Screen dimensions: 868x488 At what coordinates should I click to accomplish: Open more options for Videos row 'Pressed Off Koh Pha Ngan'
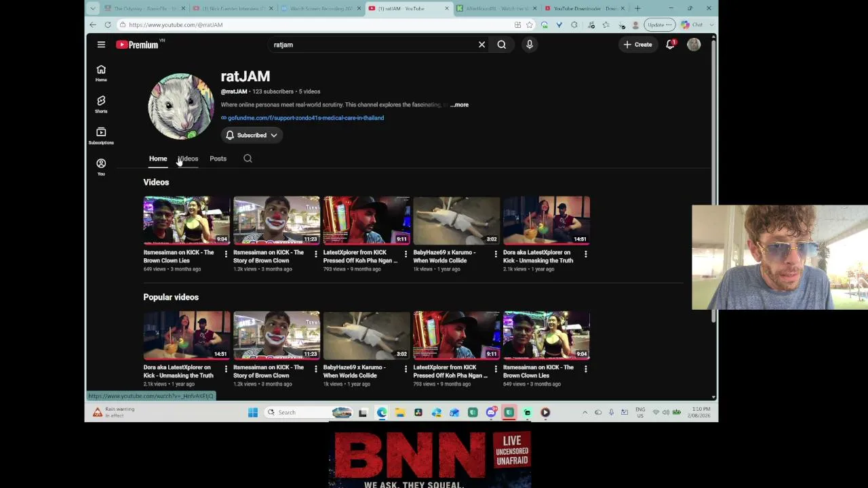point(406,254)
